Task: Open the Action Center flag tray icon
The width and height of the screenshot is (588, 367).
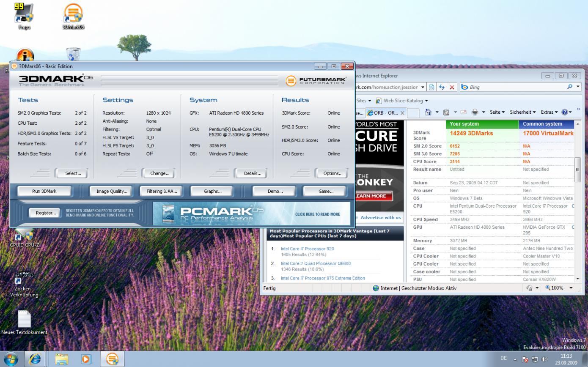Action: point(525,359)
